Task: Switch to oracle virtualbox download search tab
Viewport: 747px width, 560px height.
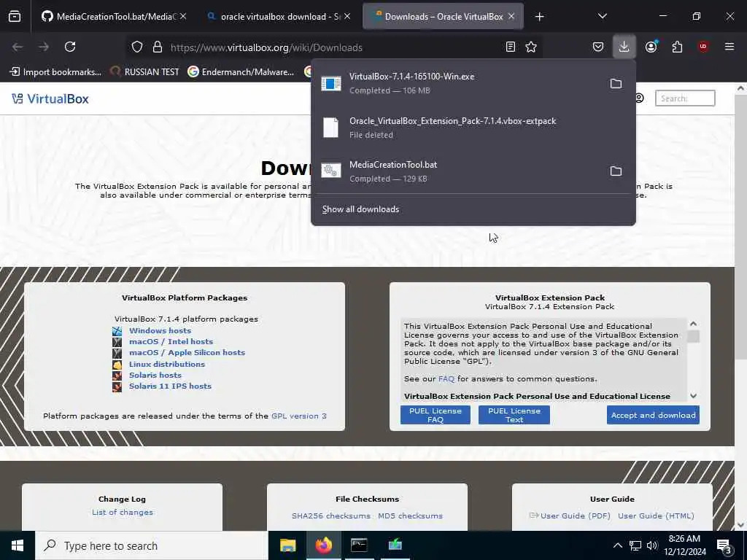Action: click(x=279, y=17)
